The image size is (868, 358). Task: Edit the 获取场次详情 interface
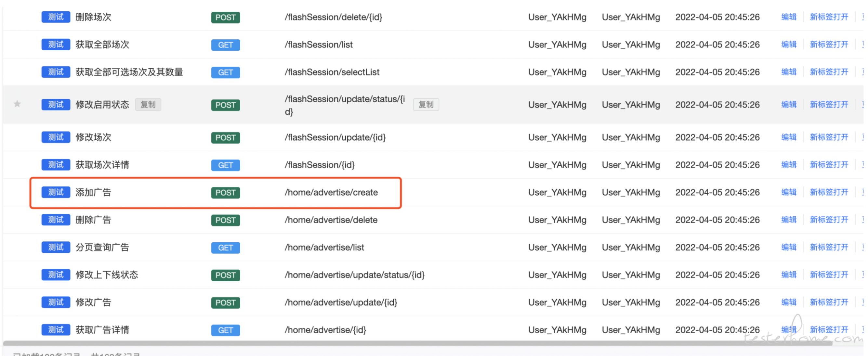pos(789,165)
